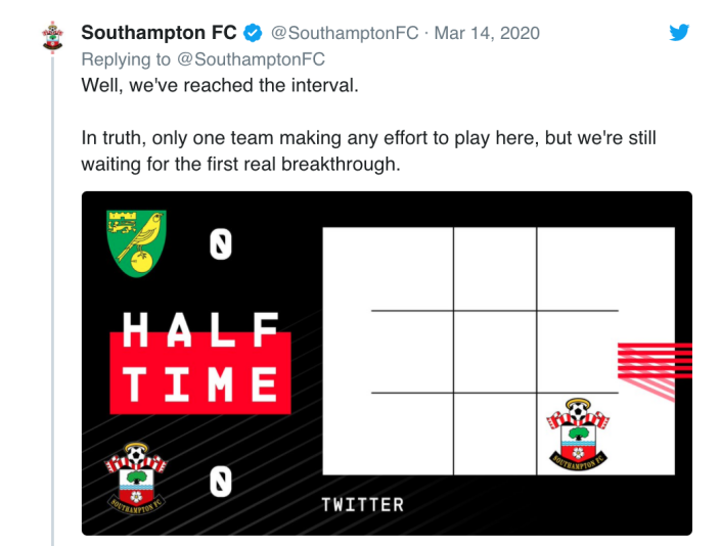The image size is (718, 546).
Task: Click the bottom zero score digit
Action: [x=221, y=481]
